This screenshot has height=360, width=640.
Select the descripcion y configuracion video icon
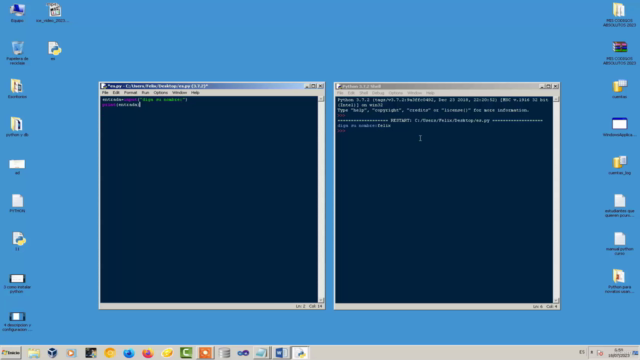pyautogui.click(x=17, y=321)
